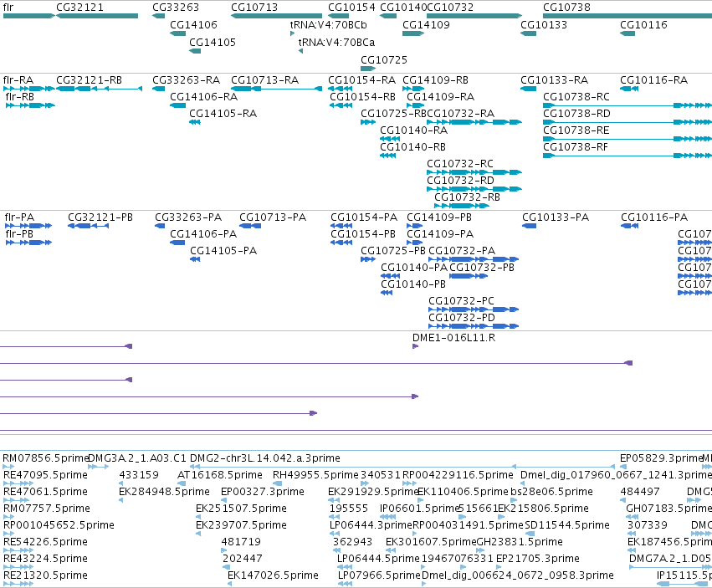Select the CG10140-PB protein label
The height and width of the screenshot is (588, 712).
click(413, 284)
